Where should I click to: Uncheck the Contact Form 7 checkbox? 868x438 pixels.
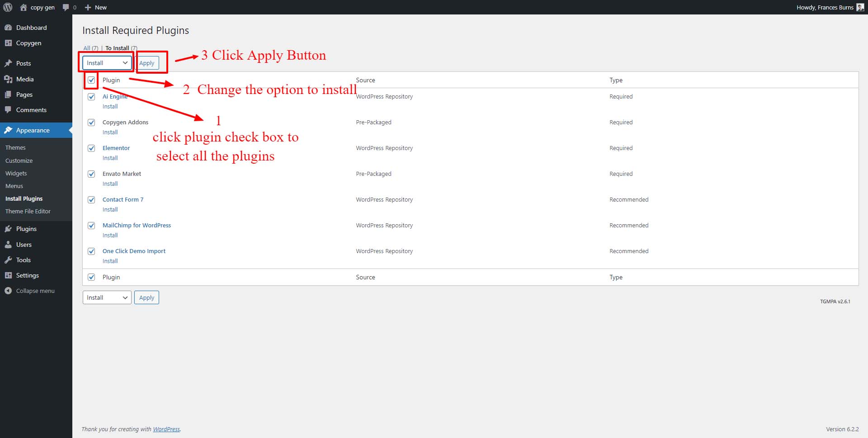coord(91,200)
